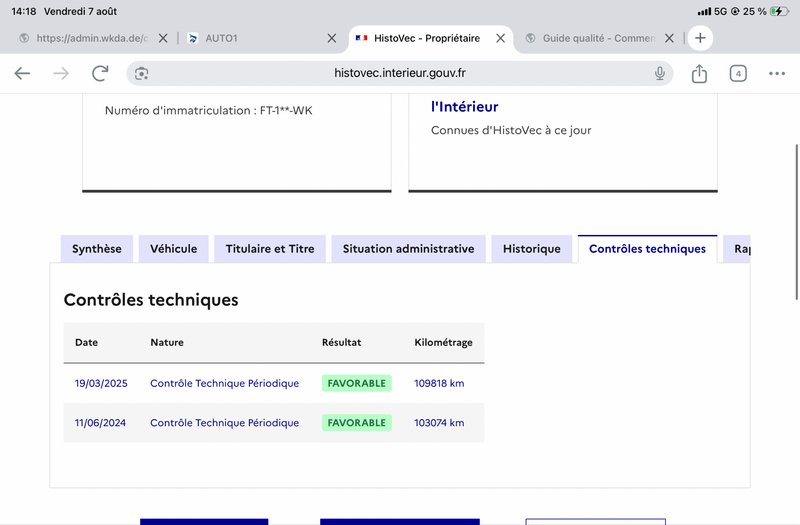Click the Contrôles techniques section heading
Image resolution: width=800 pixels, height=525 pixels.
click(151, 300)
